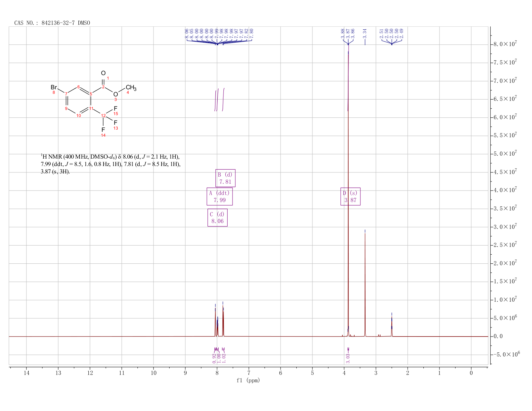
Task: Click atom number 10 in the ring
Action: coord(78,116)
